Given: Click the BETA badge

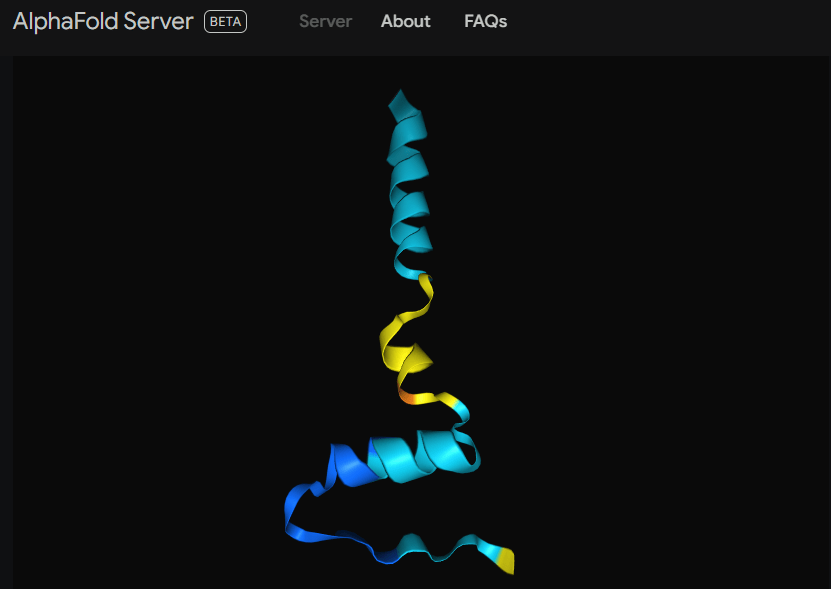Looking at the screenshot, I should point(225,21).
